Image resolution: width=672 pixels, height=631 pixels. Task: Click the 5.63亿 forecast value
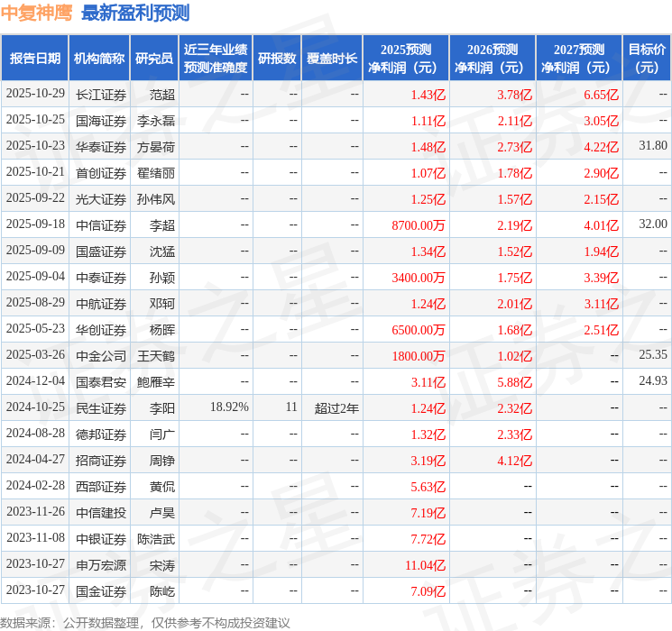coord(428,487)
